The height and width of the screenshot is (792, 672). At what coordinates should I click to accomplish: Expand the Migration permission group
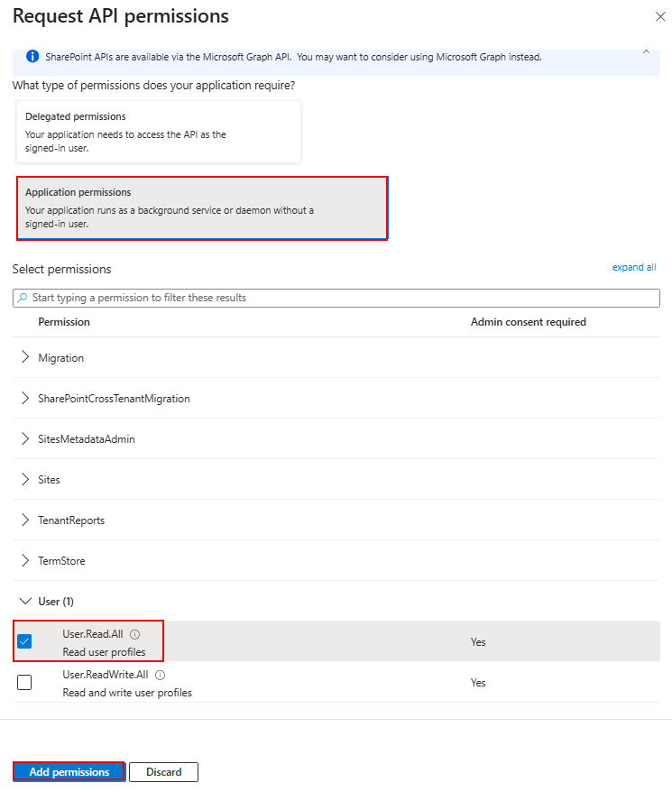[x=25, y=357]
